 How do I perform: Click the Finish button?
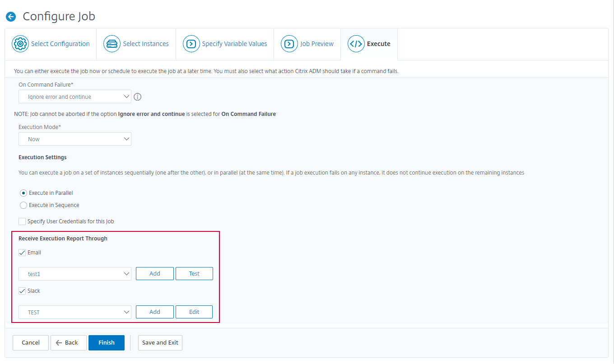point(107,343)
